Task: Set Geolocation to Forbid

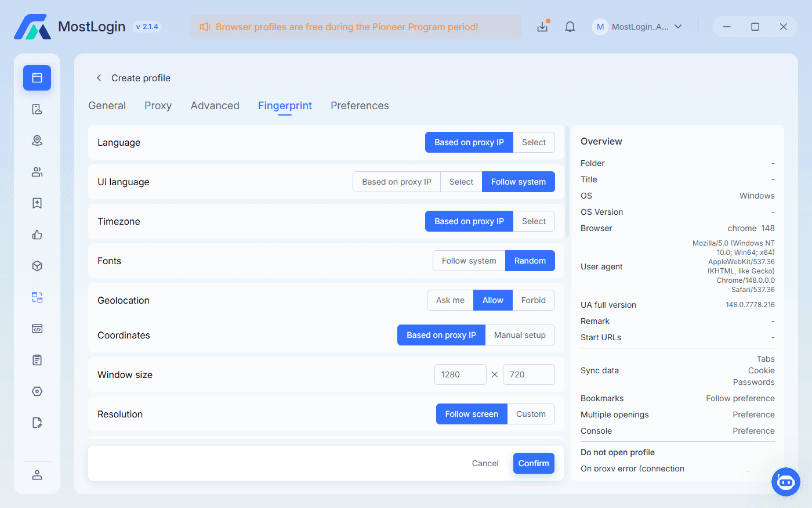Action: click(534, 300)
